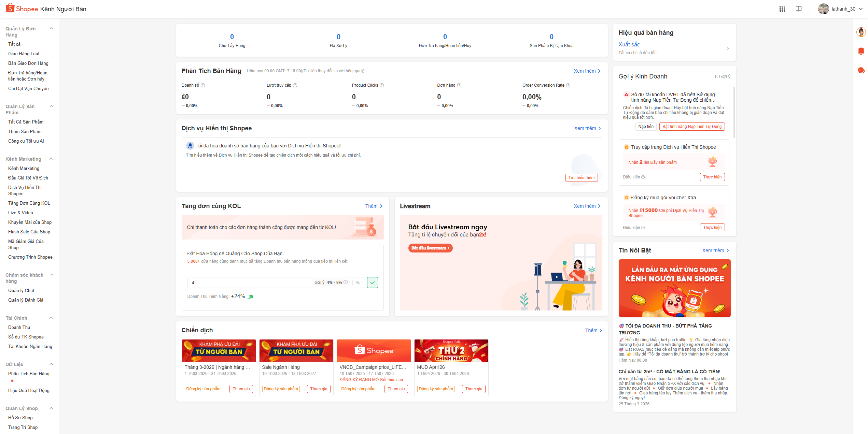The height and width of the screenshot is (434, 868).
Task: Open the apps grid icon in header
Action: click(x=782, y=9)
